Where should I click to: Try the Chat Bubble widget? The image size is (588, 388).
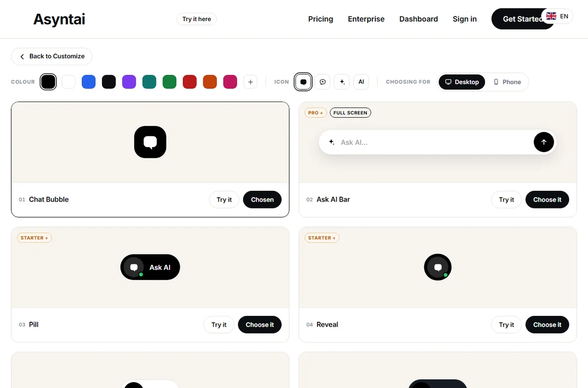tap(224, 200)
